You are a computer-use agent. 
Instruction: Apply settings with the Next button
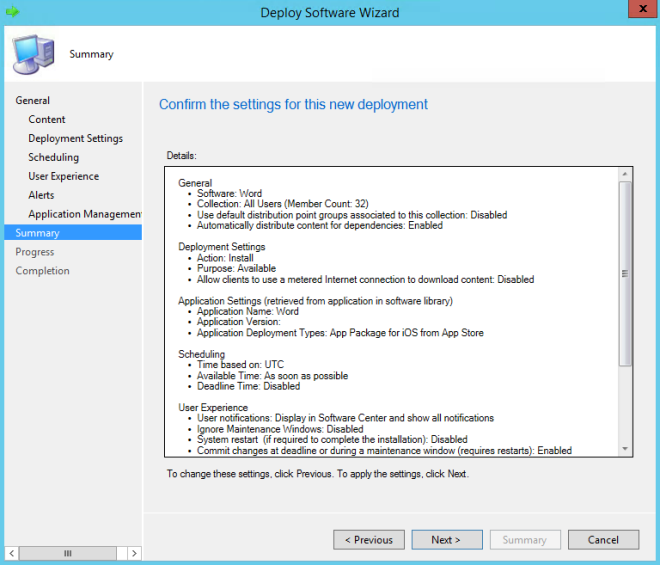(447, 540)
